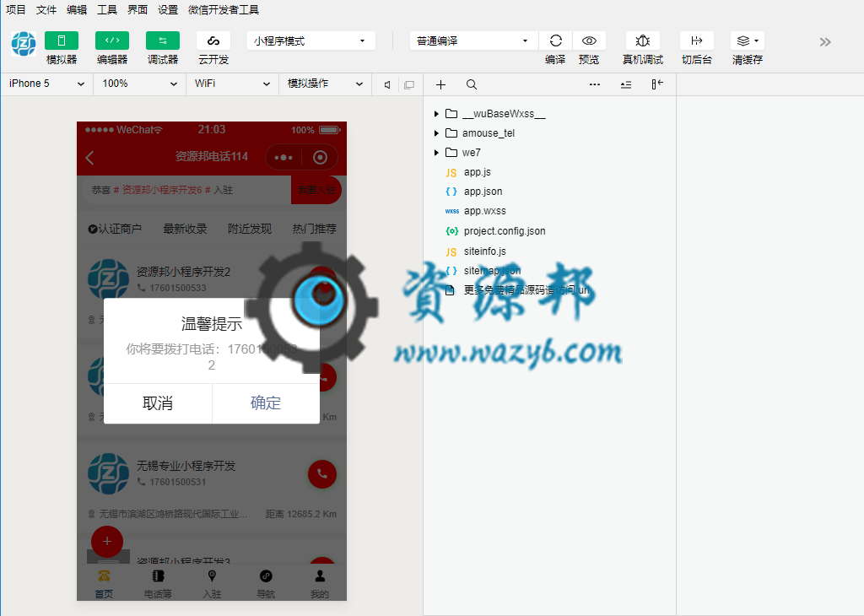Viewport: 864px width, 616px height.
Task: Open the 项目 menu
Action: point(15,9)
